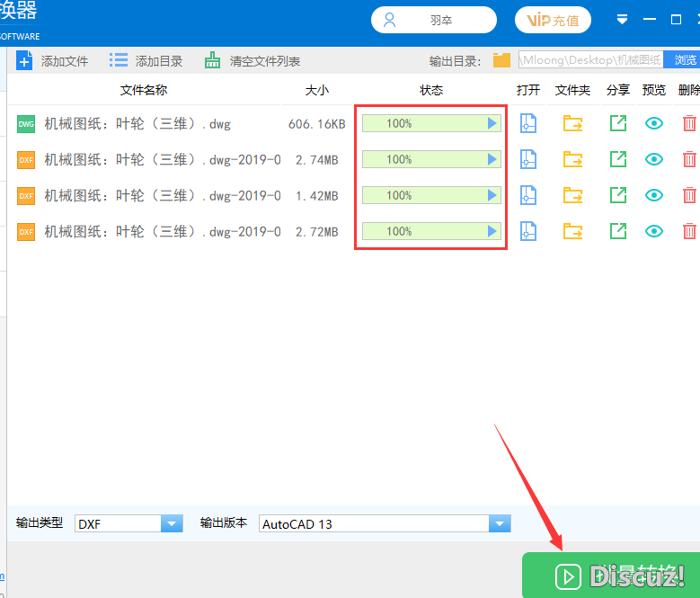This screenshot has height=598, width=700.
Task: Toggle preview eye for the third file
Action: pyautogui.click(x=654, y=195)
